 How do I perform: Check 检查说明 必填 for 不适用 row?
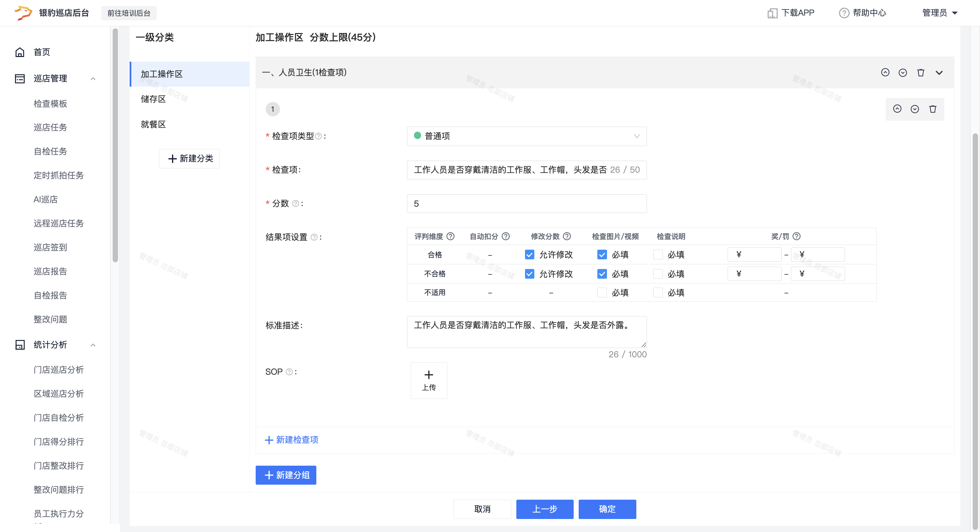tap(658, 292)
